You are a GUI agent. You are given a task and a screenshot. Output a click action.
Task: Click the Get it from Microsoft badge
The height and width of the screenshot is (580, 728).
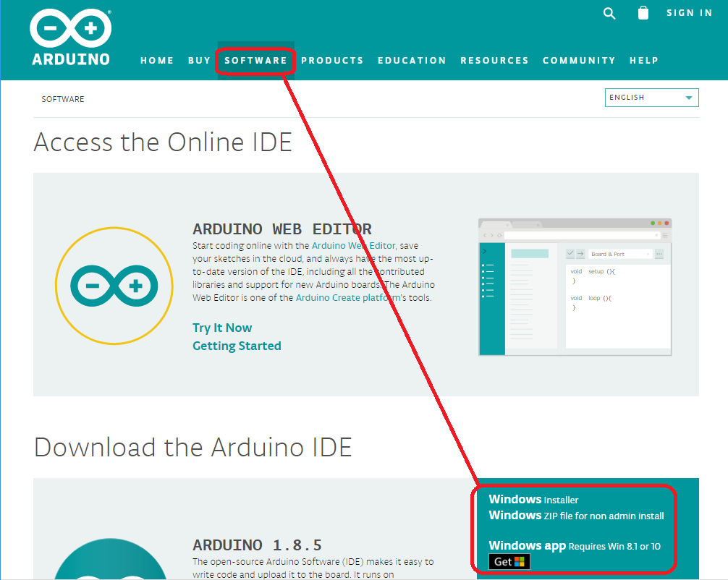tap(509, 561)
